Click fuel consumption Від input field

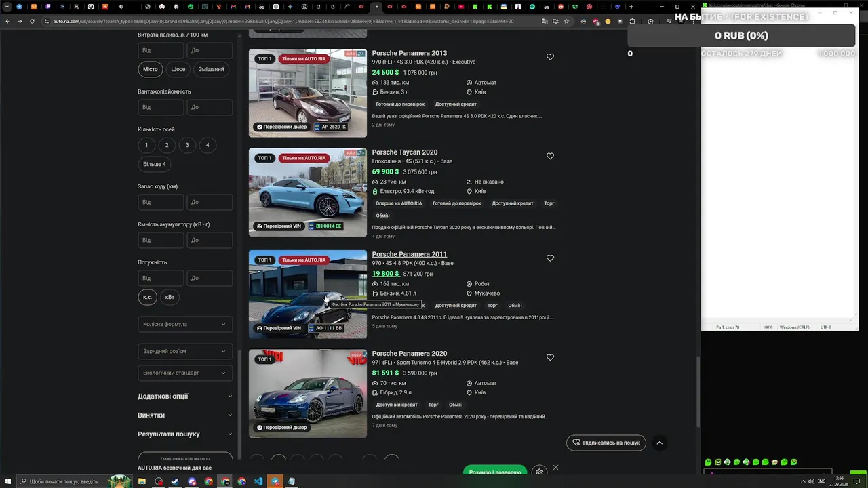tap(161, 50)
